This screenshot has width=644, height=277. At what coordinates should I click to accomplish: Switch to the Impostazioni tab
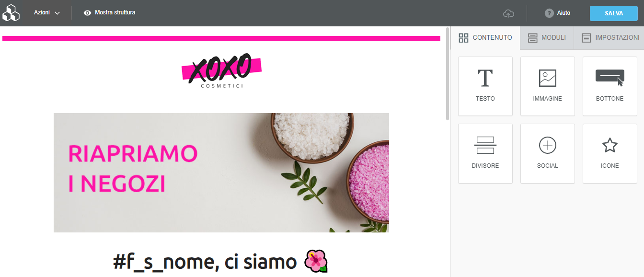click(x=610, y=37)
